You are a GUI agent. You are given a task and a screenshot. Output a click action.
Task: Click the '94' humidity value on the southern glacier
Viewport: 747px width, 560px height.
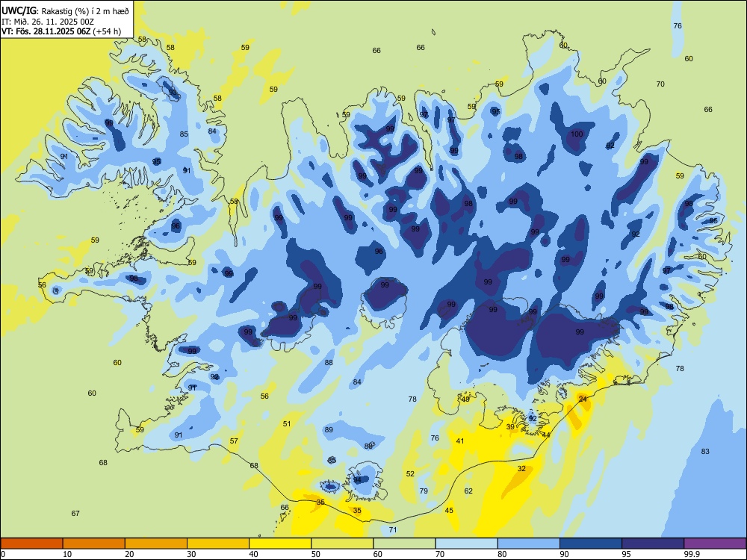click(358, 480)
